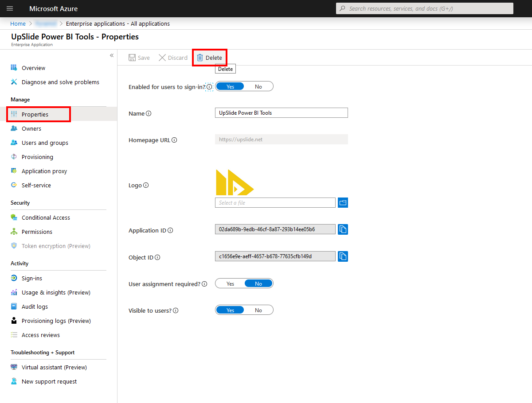Click the Usage & insights chart icon
Screen dimensions: 532x403
click(14, 292)
